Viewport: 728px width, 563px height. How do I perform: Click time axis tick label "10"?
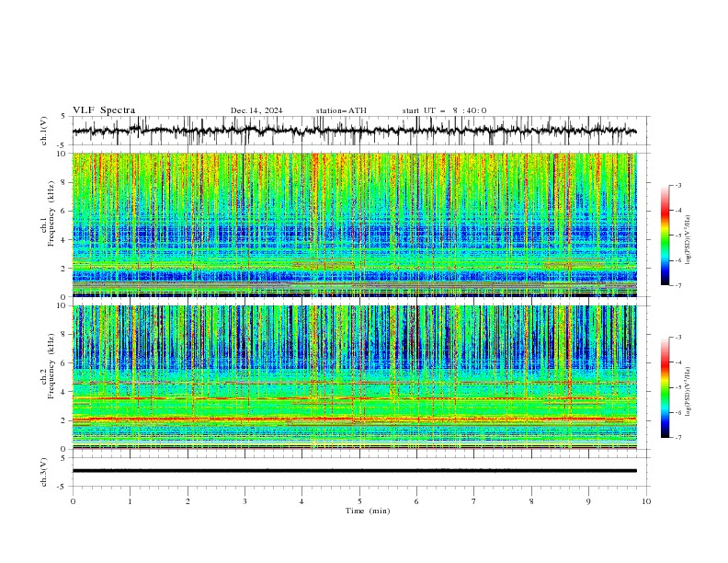[x=646, y=501]
